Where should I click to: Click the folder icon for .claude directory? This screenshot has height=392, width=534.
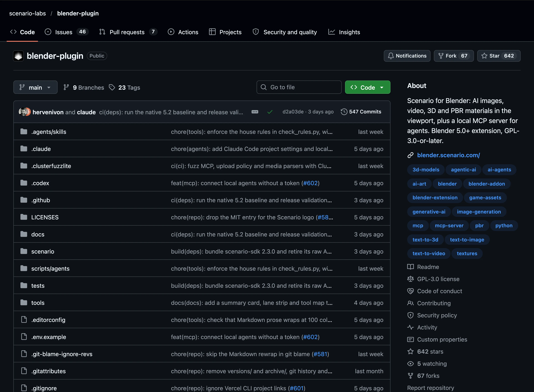pyautogui.click(x=24, y=149)
